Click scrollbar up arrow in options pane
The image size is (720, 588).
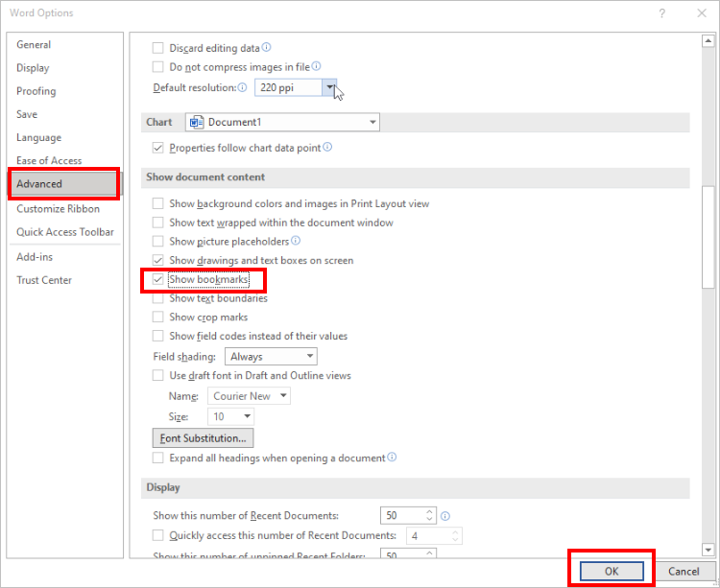(708, 41)
